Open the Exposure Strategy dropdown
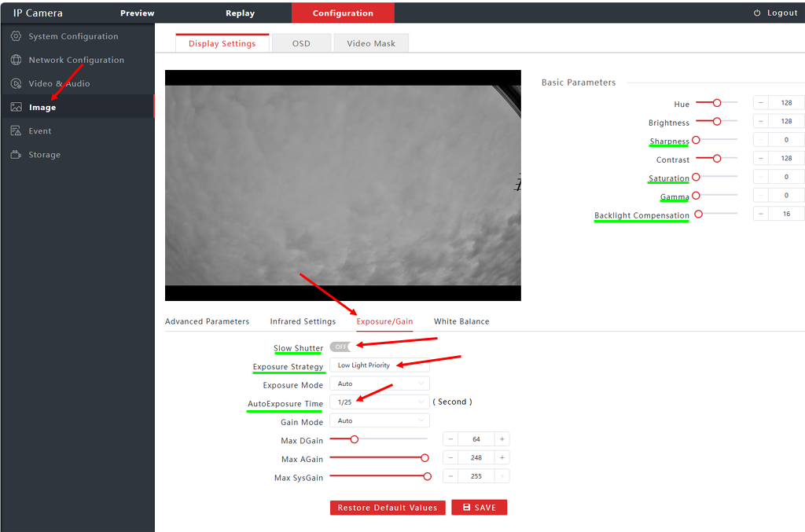The height and width of the screenshot is (532, 805). click(380, 365)
